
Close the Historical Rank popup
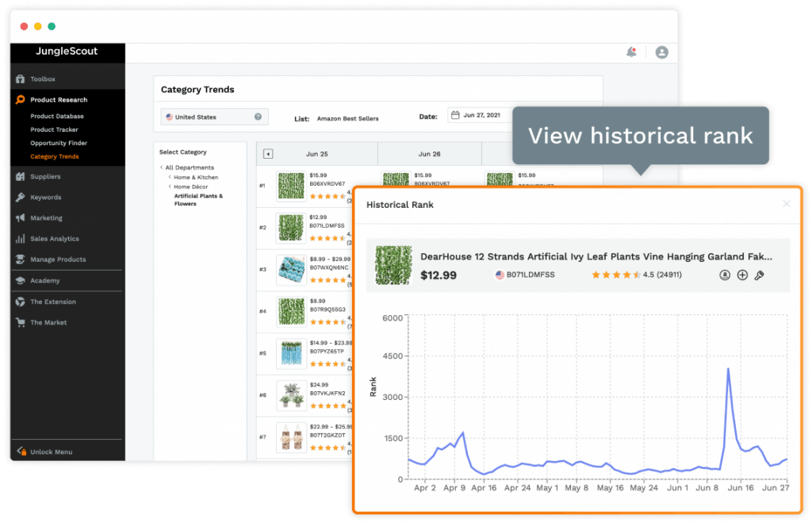coord(786,204)
